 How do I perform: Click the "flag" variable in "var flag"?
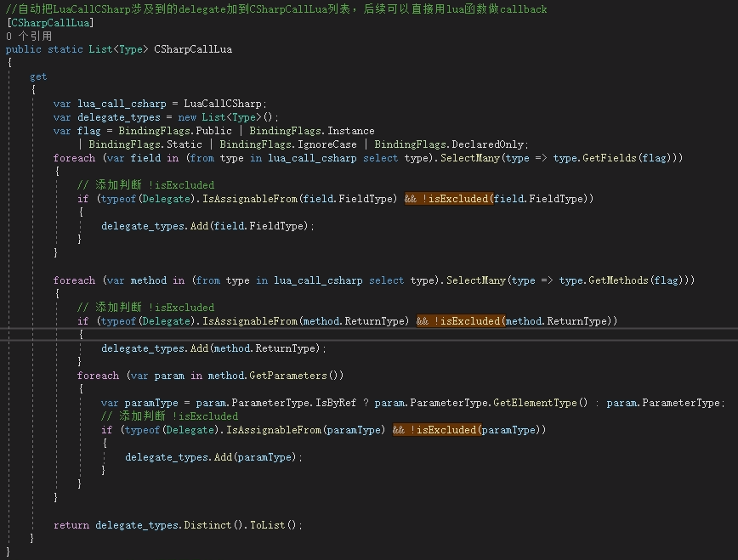coord(89,131)
